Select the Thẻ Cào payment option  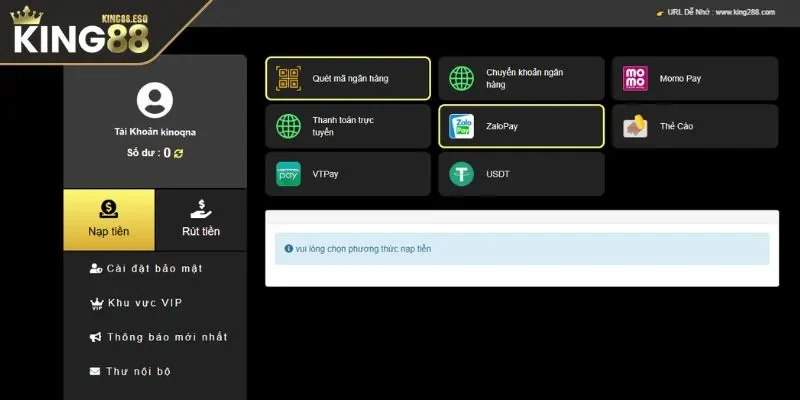point(695,126)
